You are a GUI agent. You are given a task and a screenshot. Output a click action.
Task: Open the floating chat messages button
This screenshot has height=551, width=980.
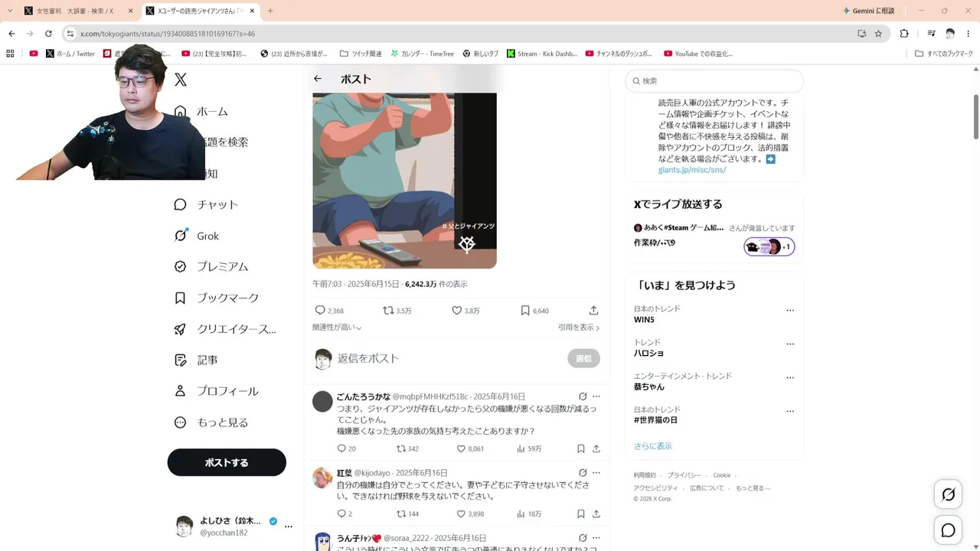click(948, 530)
